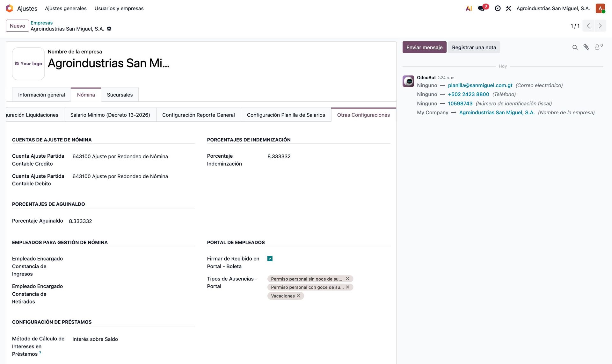Viewport: 612px width, 364px height.
Task: Click the 'Your logo' company image placeholder
Action: click(x=28, y=64)
